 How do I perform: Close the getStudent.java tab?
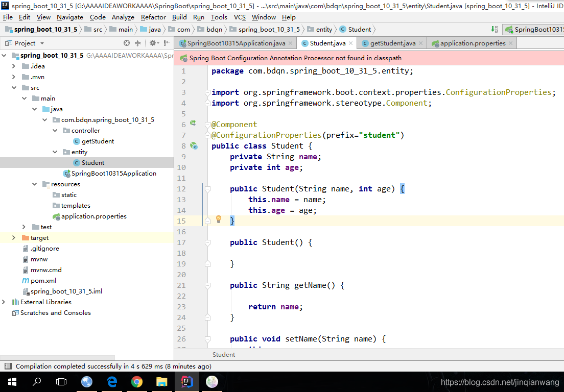point(420,43)
